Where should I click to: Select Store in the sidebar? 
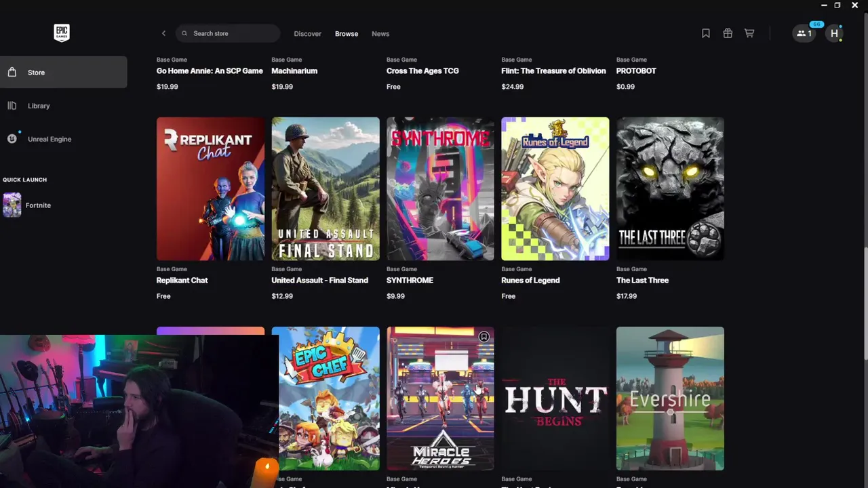coord(64,72)
